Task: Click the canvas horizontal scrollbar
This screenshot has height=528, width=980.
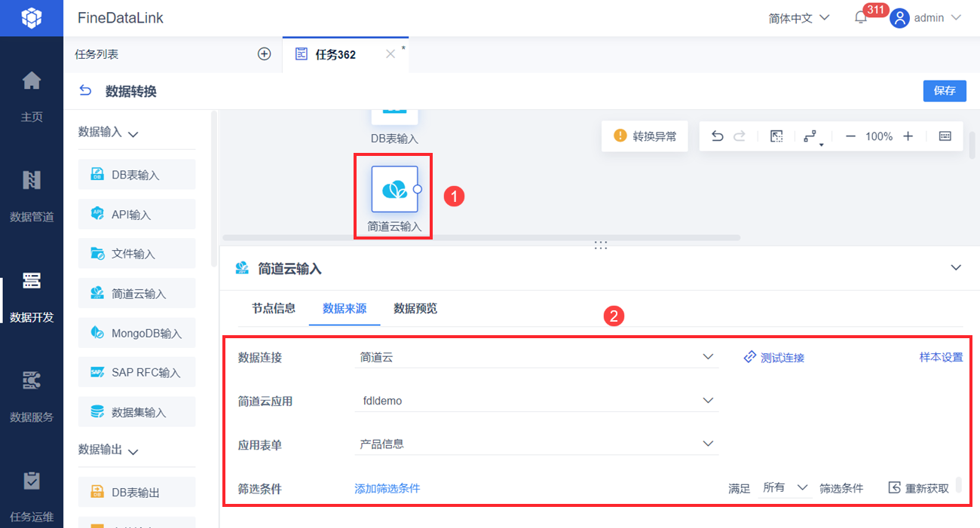Action: click(x=480, y=237)
